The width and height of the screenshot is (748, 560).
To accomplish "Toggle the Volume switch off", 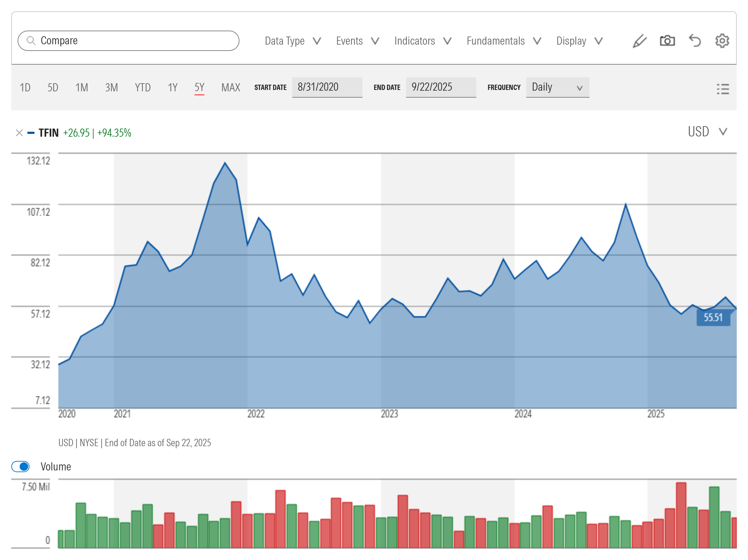I will (x=20, y=467).
